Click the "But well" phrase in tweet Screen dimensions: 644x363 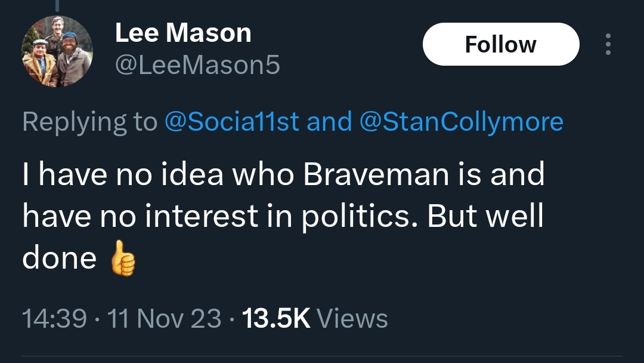click(x=485, y=216)
